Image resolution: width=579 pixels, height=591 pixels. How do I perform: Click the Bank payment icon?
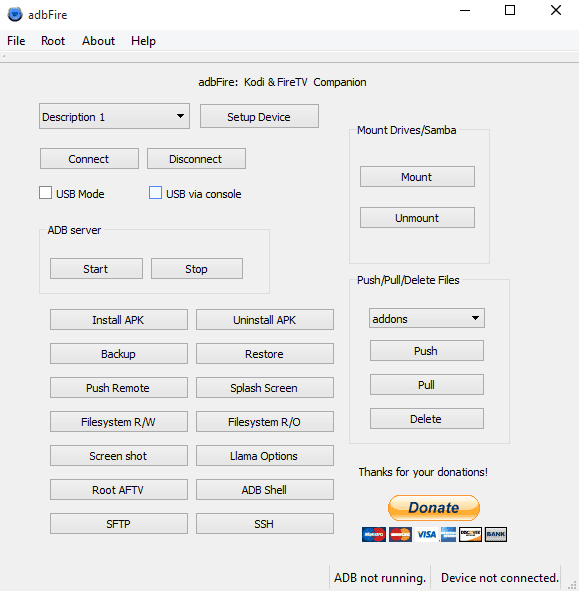[496, 534]
